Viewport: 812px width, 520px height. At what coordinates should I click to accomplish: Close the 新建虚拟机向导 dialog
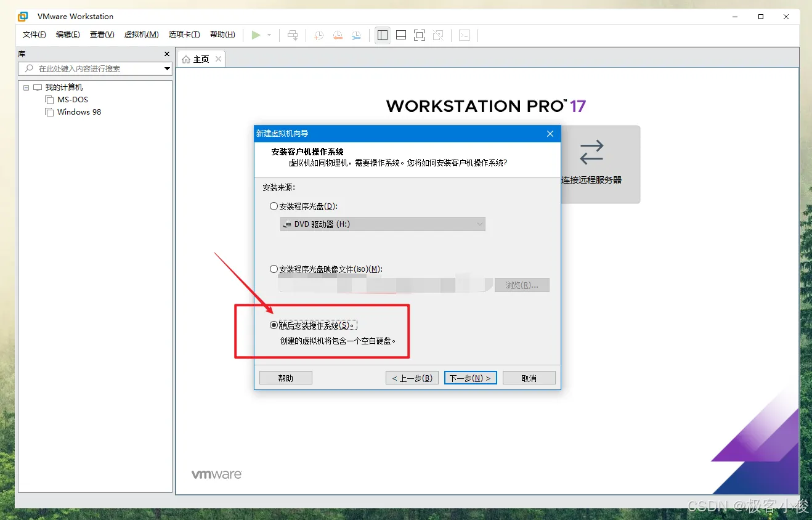click(x=550, y=134)
